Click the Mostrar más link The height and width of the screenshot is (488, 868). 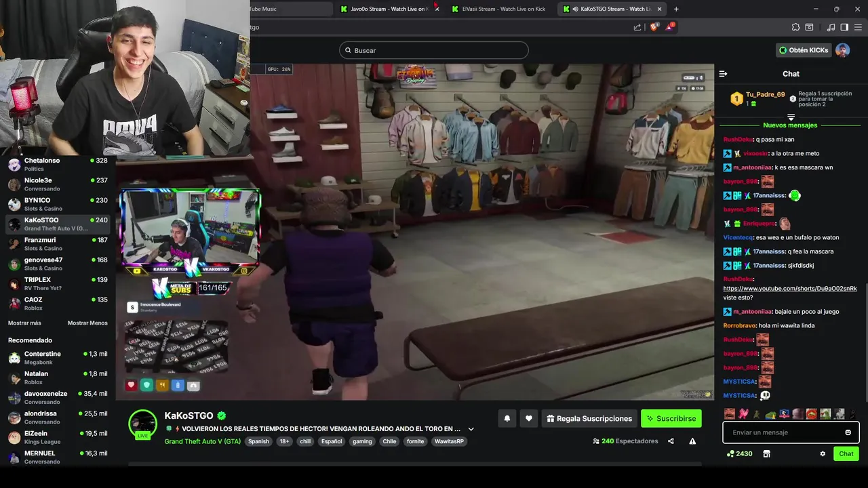(x=24, y=323)
